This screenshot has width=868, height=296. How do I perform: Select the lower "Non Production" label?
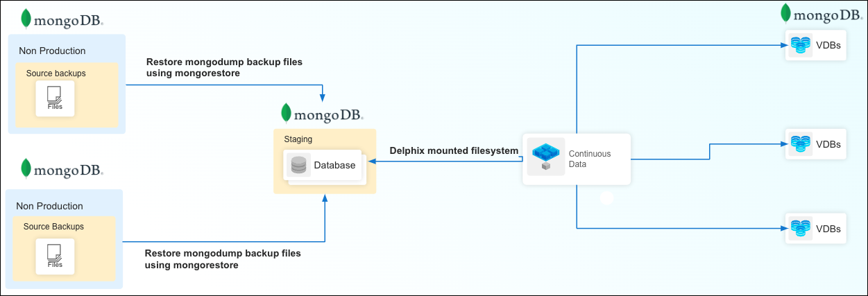pos(49,206)
